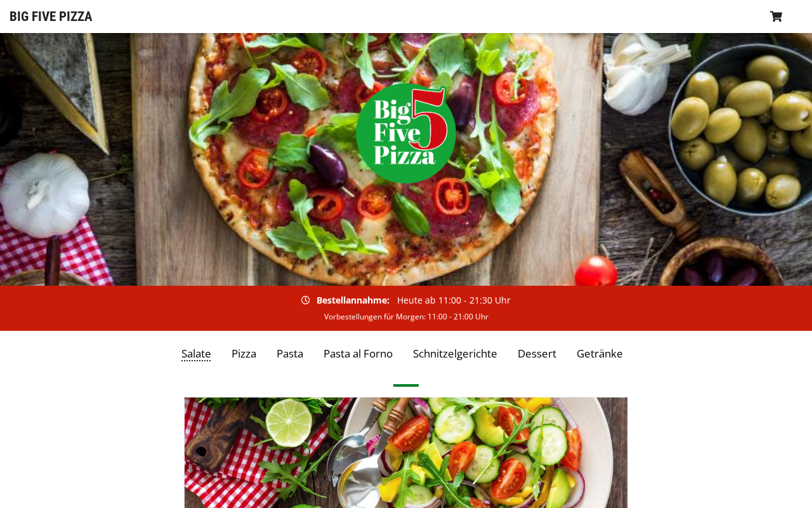812x508 pixels.
Task: Click the round Big Five Pizza logo
Action: point(406,133)
